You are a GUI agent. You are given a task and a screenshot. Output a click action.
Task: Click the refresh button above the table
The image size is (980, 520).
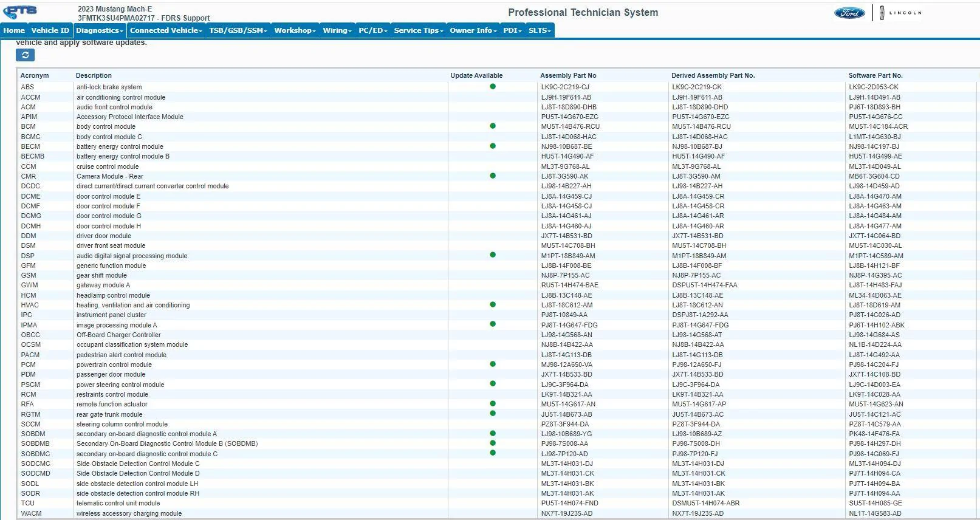25,55
